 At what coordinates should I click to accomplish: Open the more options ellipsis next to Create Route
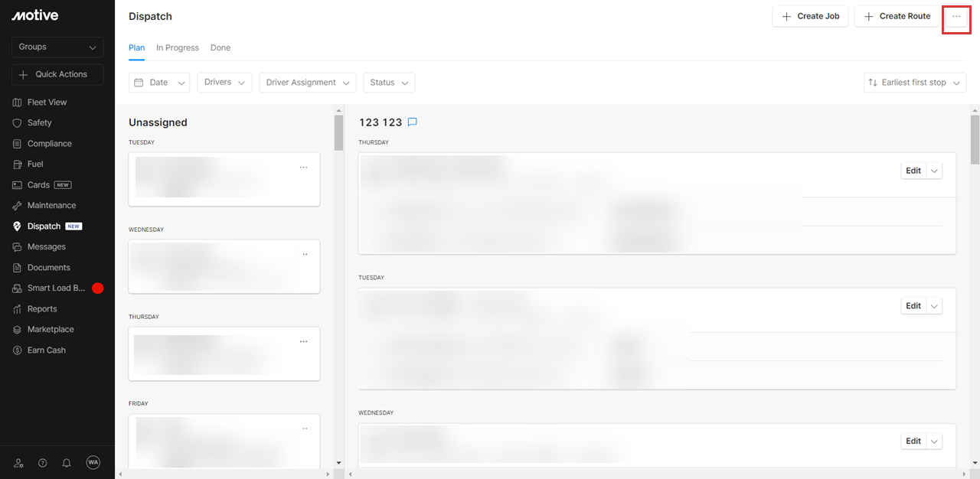pos(956,16)
